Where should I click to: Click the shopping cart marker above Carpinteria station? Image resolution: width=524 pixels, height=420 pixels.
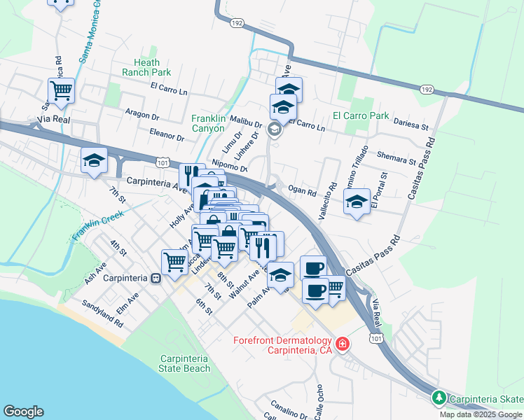[x=174, y=262]
